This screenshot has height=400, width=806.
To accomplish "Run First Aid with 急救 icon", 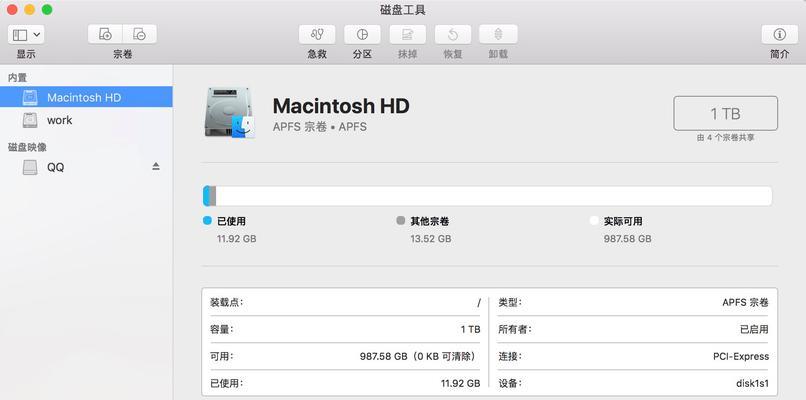I will click(317, 34).
